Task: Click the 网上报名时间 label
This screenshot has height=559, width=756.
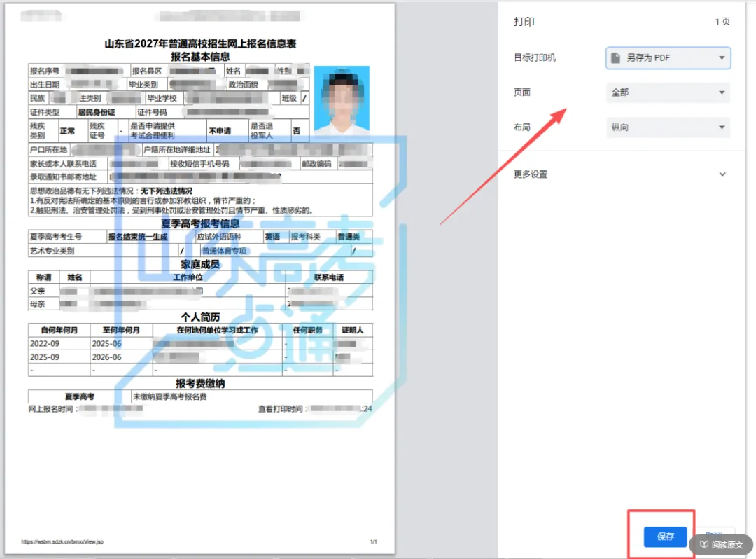Action: (x=50, y=409)
